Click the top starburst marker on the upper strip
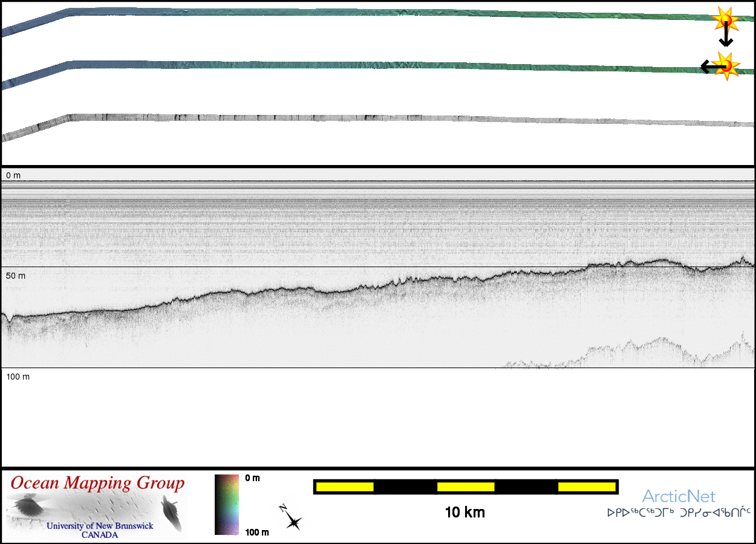This screenshot has height=544, width=756. pos(725,19)
